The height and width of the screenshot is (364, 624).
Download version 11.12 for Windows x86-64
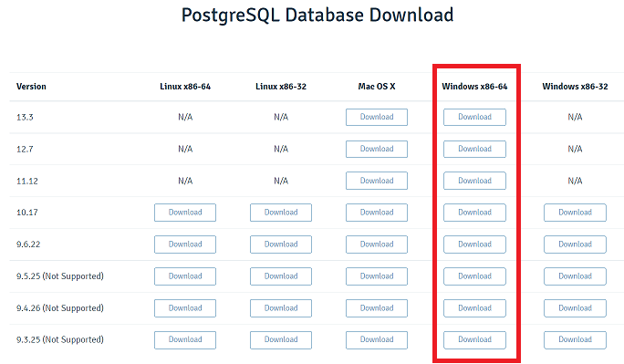click(474, 181)
